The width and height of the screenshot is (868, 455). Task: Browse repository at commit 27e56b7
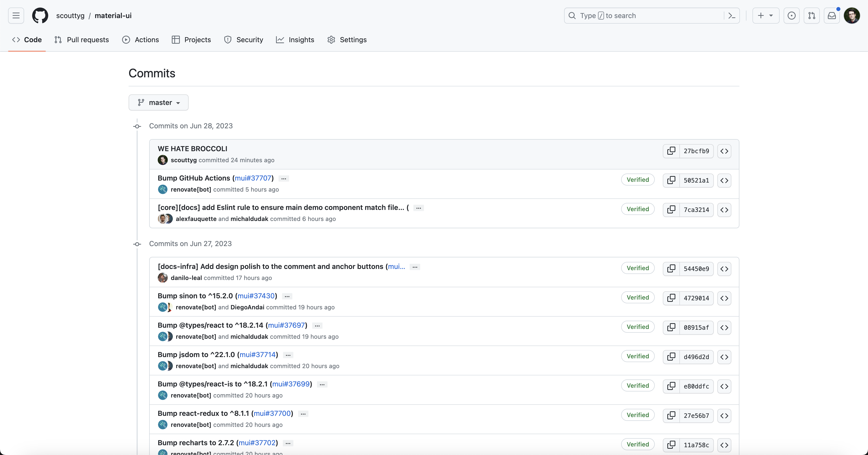pyautogui.click(x=724, y=415)
